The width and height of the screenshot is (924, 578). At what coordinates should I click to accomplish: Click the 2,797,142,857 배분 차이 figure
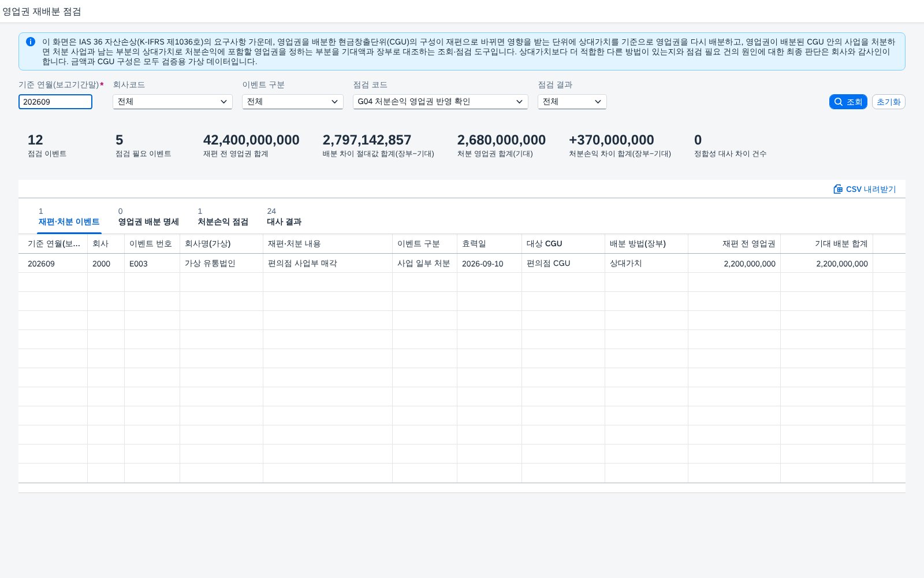[x=367, y=140]
